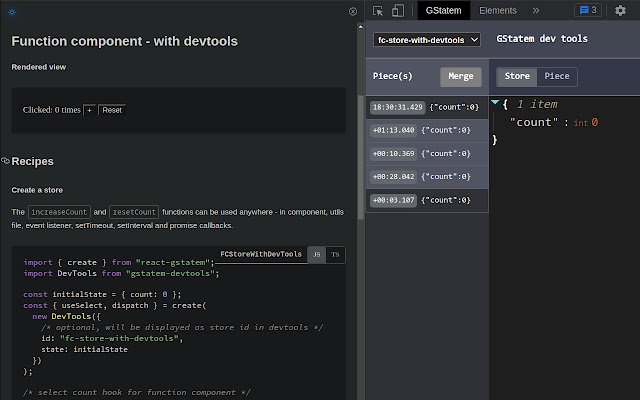Screen dimensions: 640x400
Task: Click the "Function component - with devtools" heading
Action: pos(124,41)
